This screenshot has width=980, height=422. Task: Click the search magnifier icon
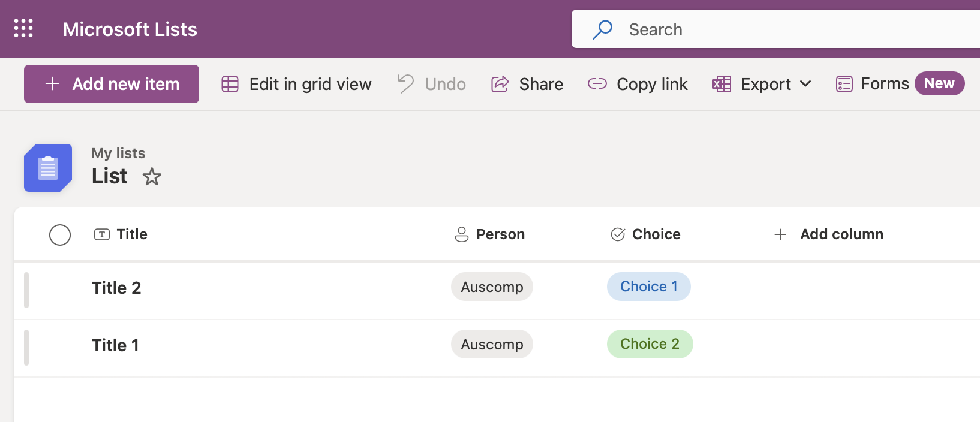coord(602,29)
